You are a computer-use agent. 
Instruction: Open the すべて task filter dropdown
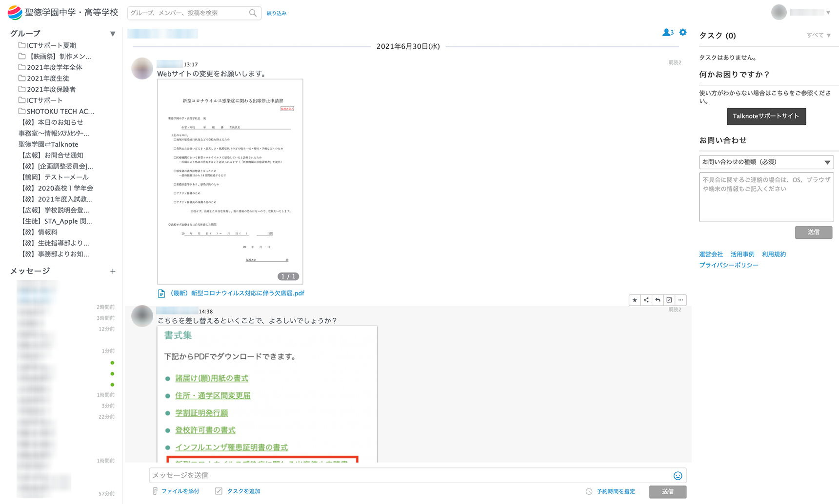(819, 35)
